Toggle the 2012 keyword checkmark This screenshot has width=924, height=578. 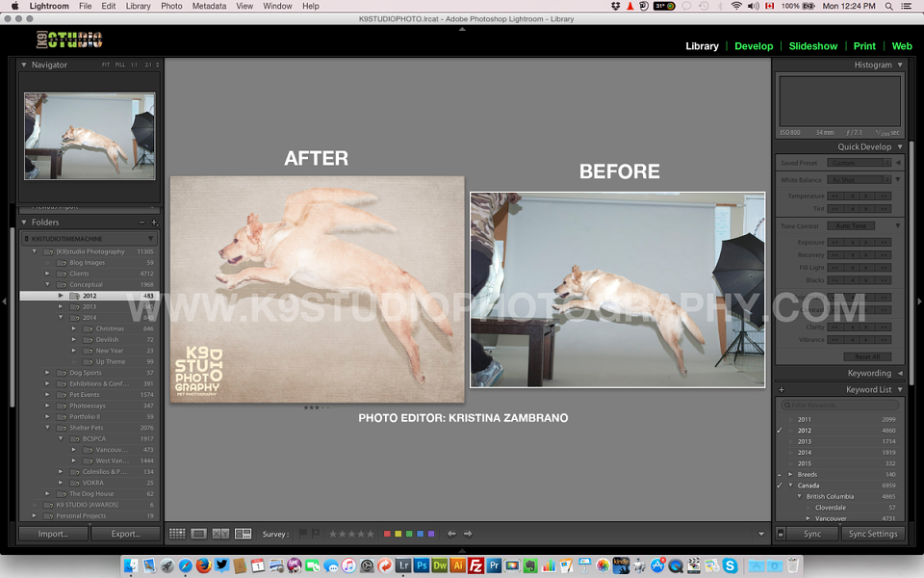[x=780, y=431]
